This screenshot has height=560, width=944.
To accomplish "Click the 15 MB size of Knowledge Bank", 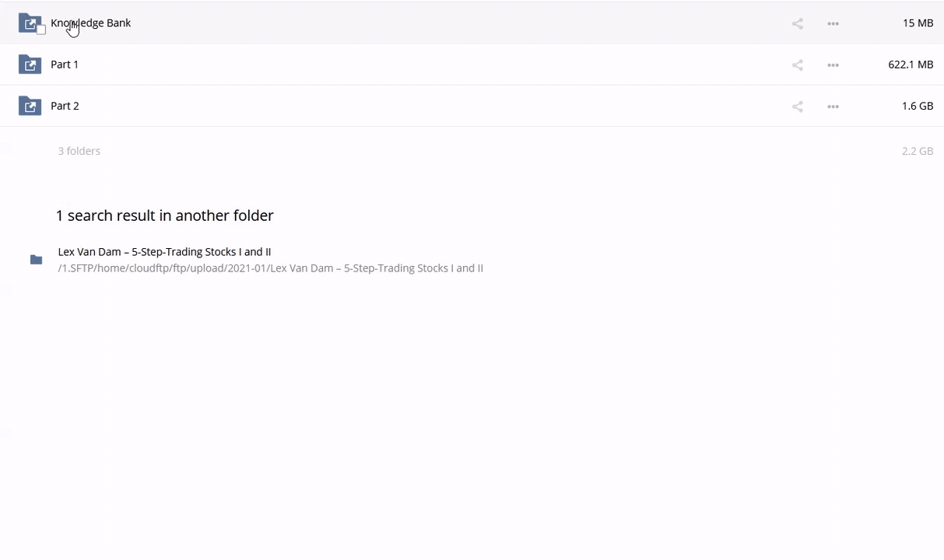I will pos(918,23).
